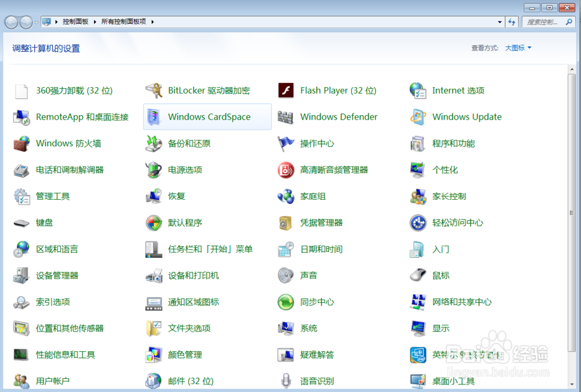Open the 系统 link

tap(309, 328)
